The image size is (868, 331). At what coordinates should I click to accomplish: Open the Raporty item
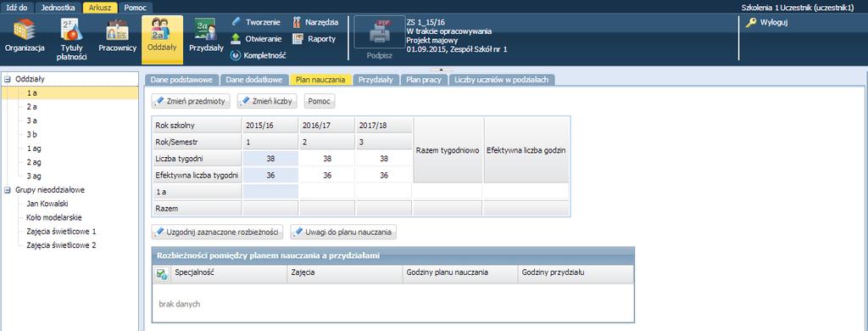coord(314,39)
